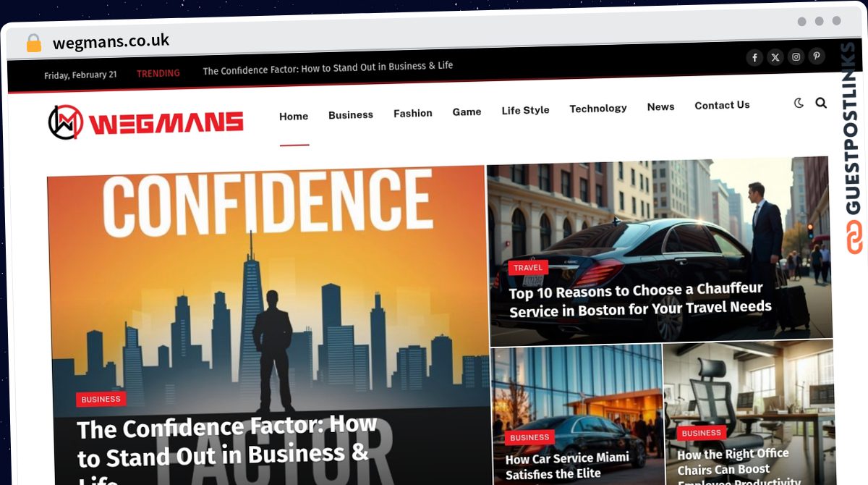This screenshot has height=485, width=868.
Task: Open the Technology menu
Action: [598, 109]
